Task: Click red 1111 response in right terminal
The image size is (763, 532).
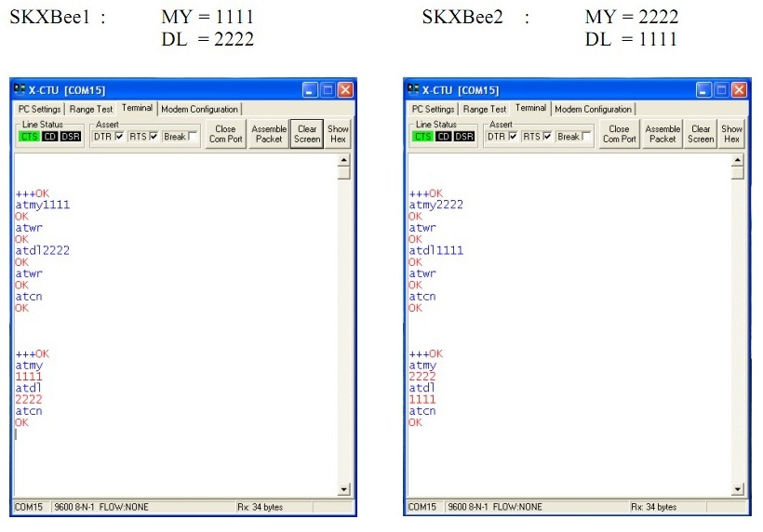Action: coord(422,400)
